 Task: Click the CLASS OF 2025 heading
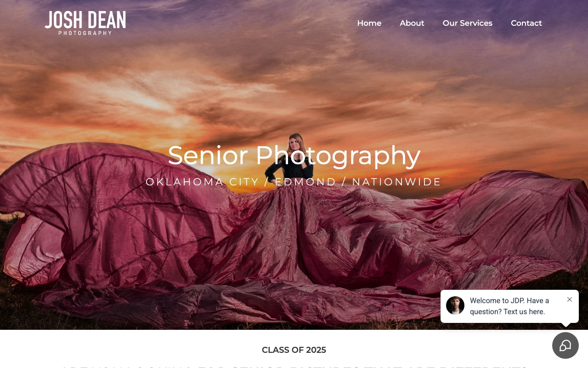[x=294, y=350]
